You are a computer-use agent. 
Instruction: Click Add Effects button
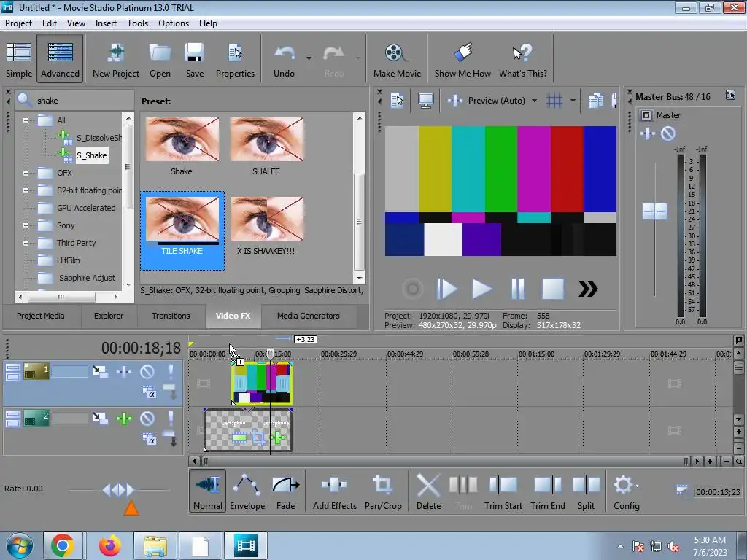point(334,491)
